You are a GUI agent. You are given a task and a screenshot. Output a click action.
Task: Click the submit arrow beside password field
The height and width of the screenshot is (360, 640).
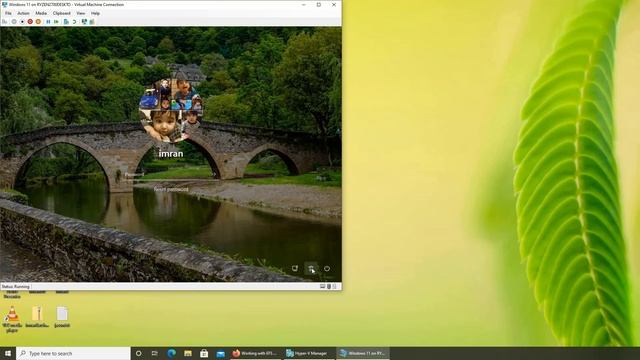pyautogui.click(x=213, y=175)
